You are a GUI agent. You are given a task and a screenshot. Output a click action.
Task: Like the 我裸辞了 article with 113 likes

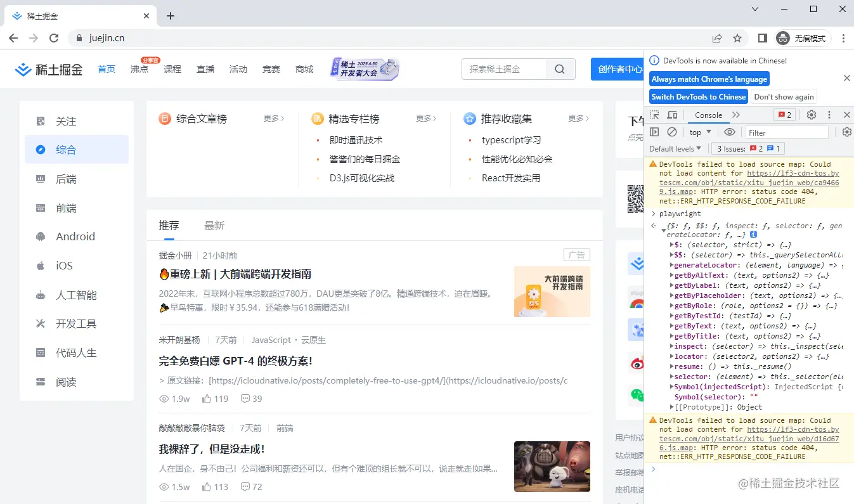point(215,487)
